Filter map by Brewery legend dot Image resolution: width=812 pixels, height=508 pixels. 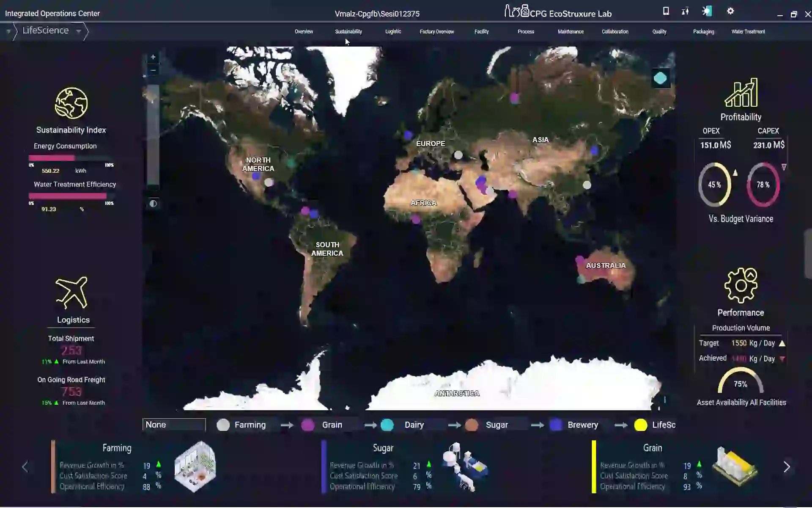pyautogui.click(x=556, y=425)
